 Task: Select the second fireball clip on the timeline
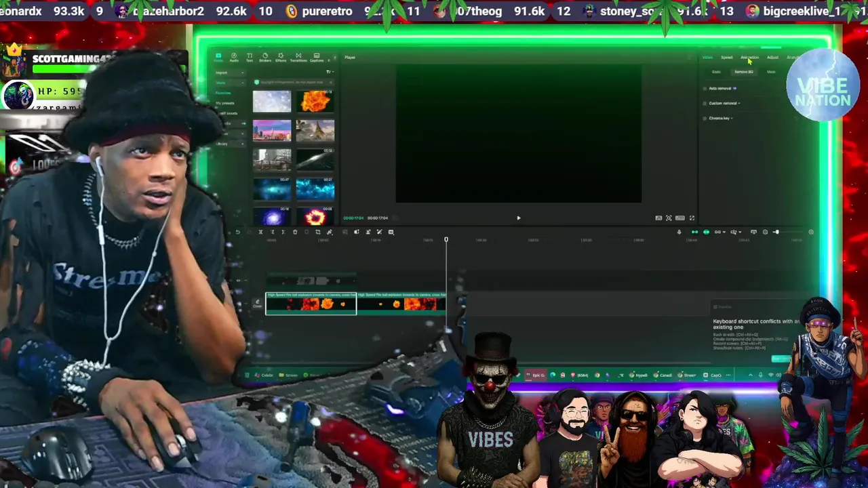click(401, 304)
